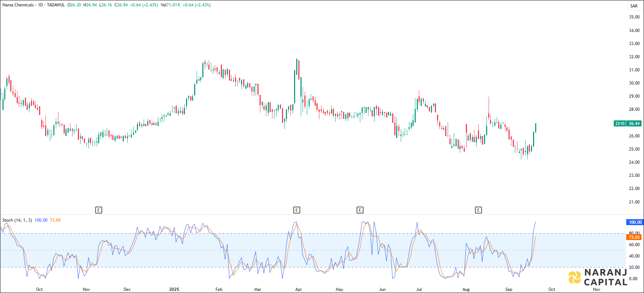Click the green 26.94 last-price tag
The image size is (644, 293).
pos(634,124)
